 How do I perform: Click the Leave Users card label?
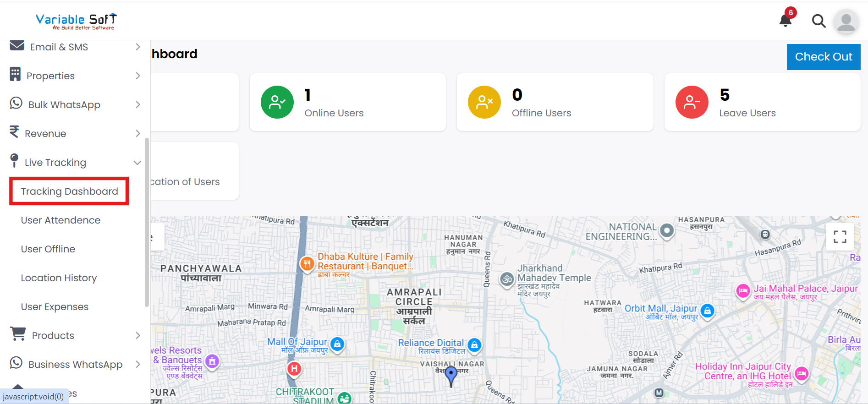(747, 113)
